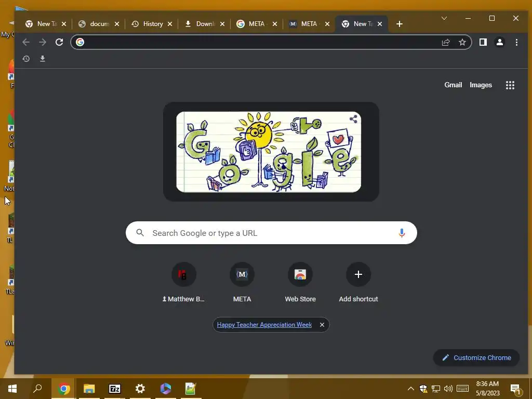
Task: Open the side panel icon
Action: tap(483, 42)
